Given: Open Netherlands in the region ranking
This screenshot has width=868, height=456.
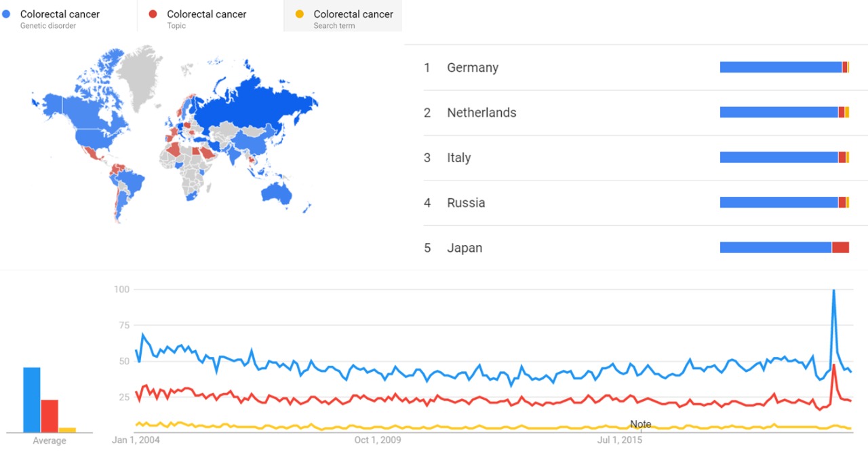Looking at the screenshot, I should (x=481, y=113).
